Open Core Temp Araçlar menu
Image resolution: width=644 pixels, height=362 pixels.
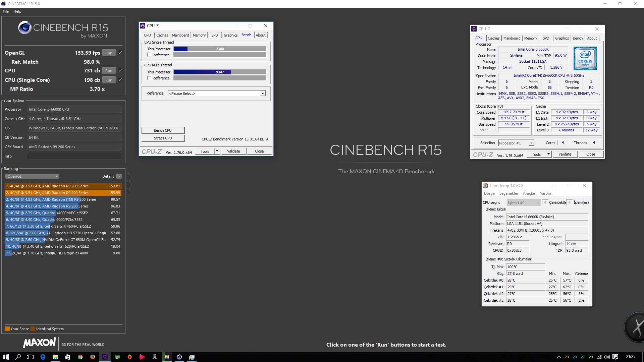coord(529,193)
